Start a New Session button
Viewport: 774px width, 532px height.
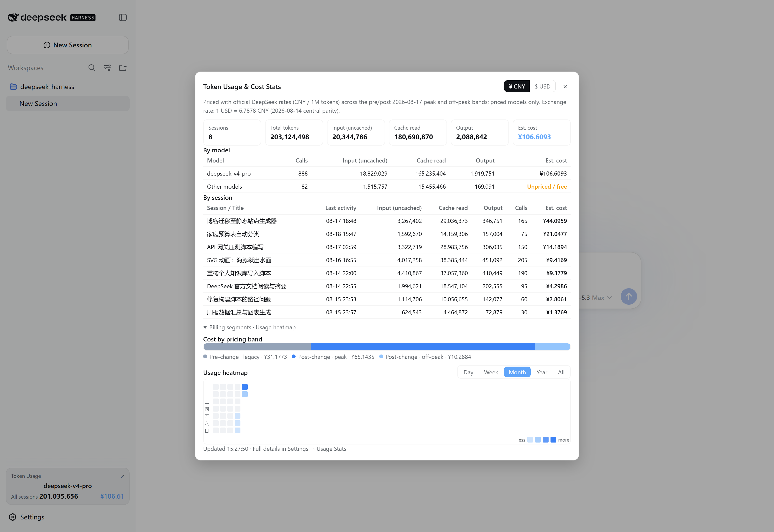68,45
